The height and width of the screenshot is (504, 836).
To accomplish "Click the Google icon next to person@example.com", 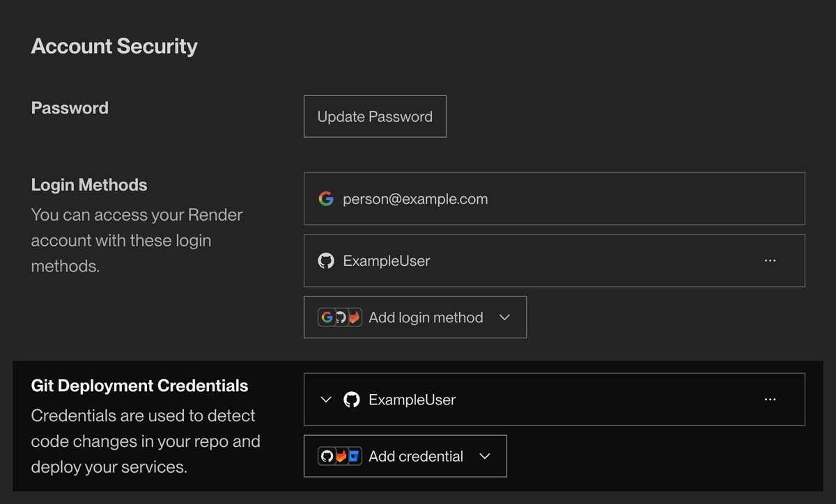I will tap(326, 198).
